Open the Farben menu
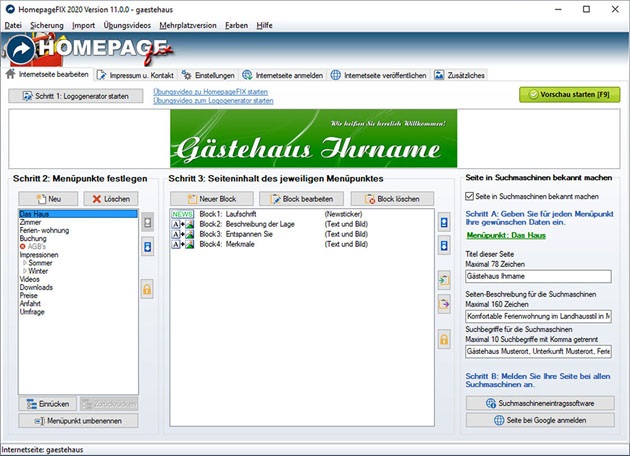 click(236, 25)
